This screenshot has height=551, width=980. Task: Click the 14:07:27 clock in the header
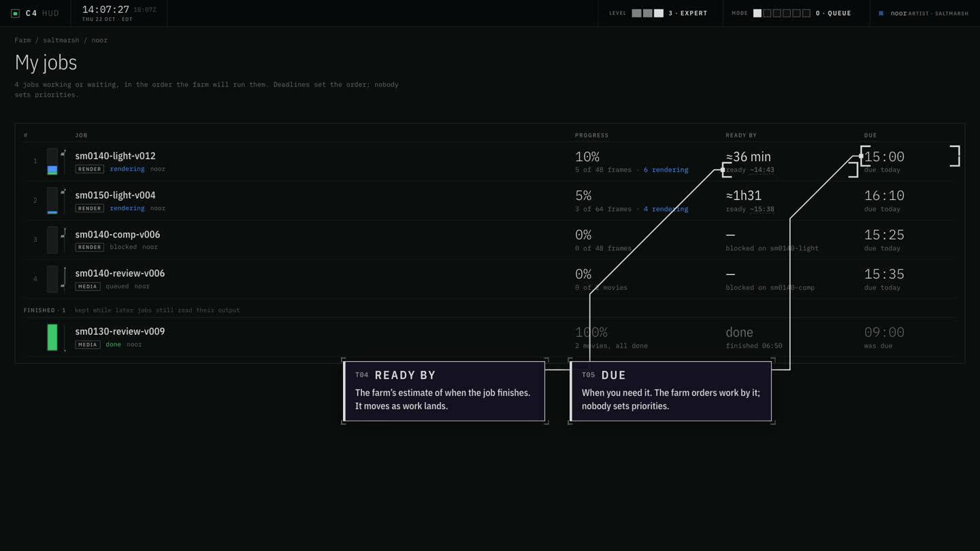[105, 10]
